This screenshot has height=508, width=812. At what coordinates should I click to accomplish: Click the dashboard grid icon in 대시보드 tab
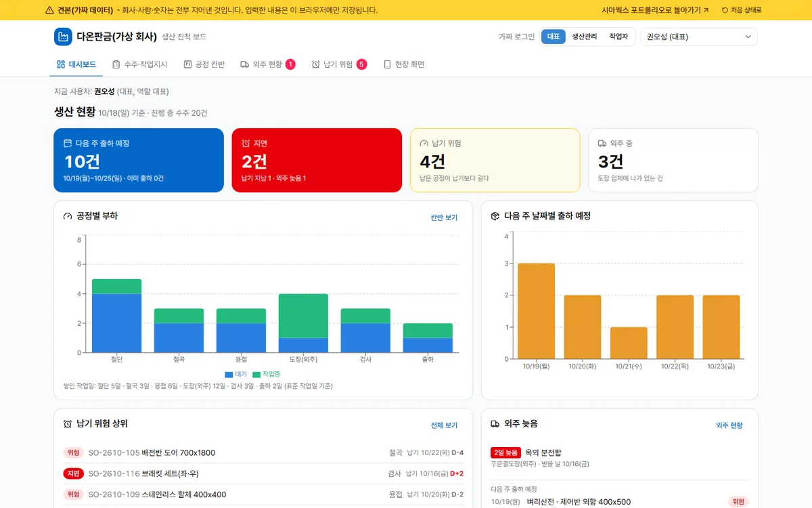[x=61, y=64]
